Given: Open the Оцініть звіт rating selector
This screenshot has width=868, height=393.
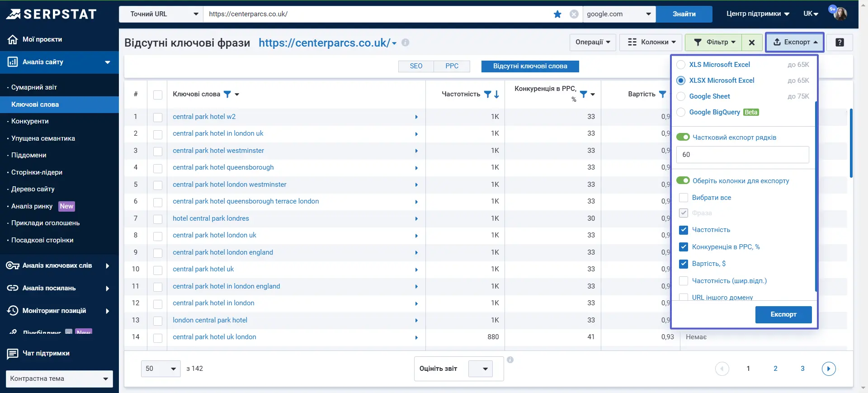Looking at the screenshot, I should (x=480, y=369).
